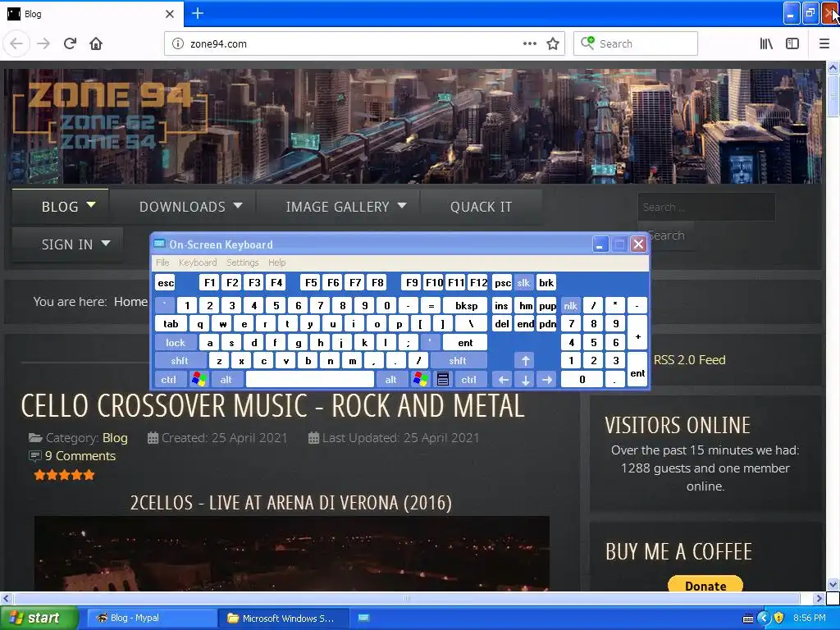
Task: Close the Blog tab
Action: [170, 14]
